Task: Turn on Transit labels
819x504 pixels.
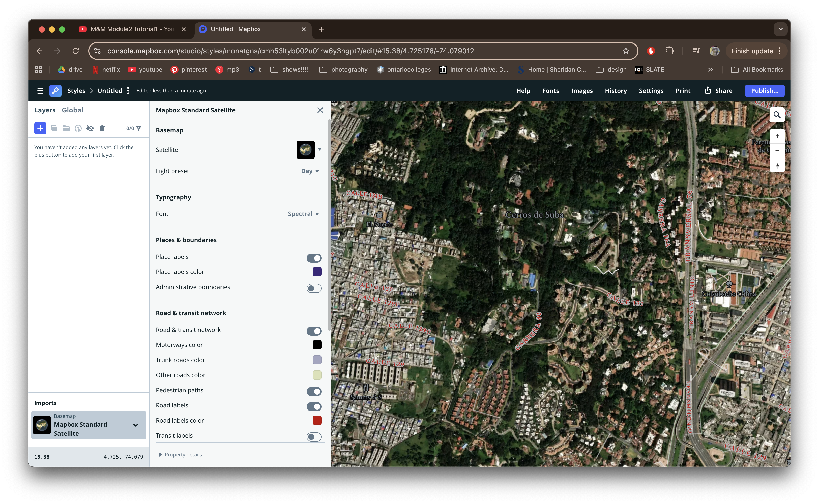Action: (x=314, y=437)
